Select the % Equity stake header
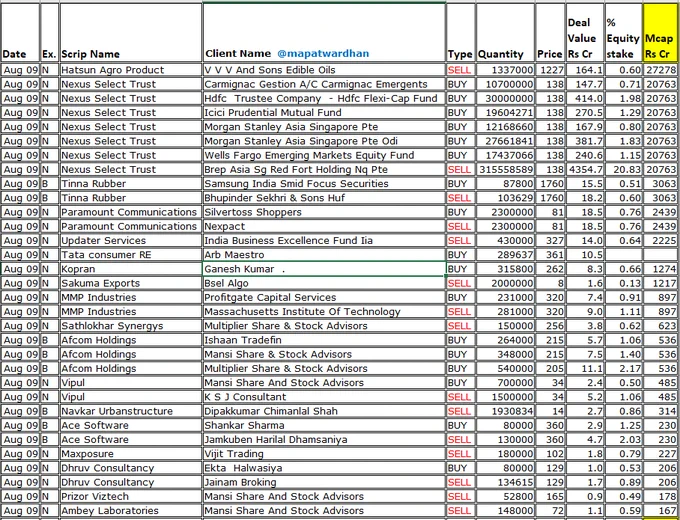680x520 pixels. [x=624, y=33]
